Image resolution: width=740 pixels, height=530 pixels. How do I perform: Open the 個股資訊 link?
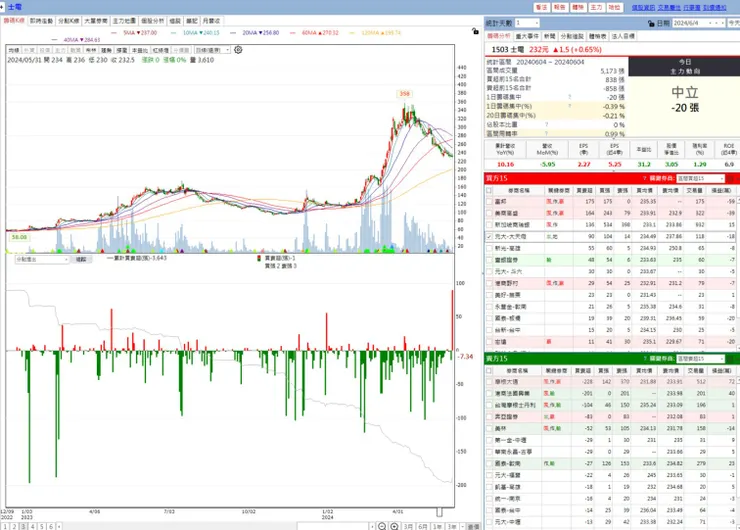(x=643, y=8)
